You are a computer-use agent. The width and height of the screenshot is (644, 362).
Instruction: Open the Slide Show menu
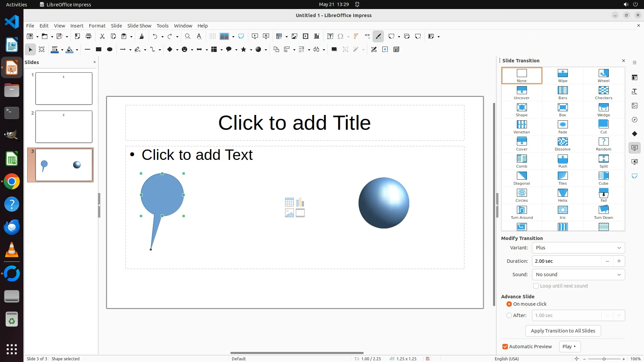tap(139, 26)
